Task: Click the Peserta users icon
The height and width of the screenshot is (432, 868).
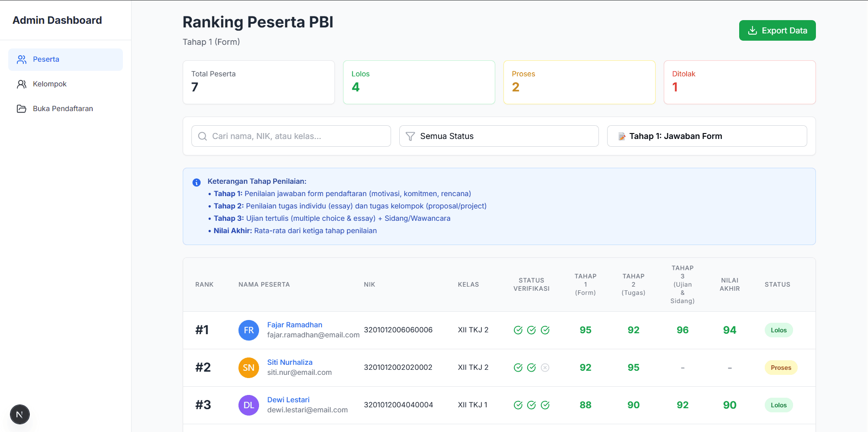Action: [21, 59]
